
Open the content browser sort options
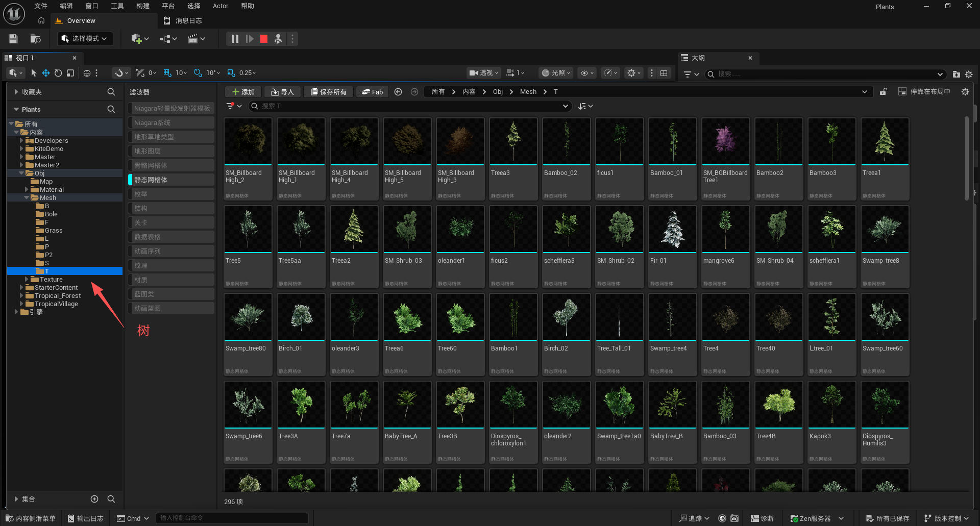585,106
